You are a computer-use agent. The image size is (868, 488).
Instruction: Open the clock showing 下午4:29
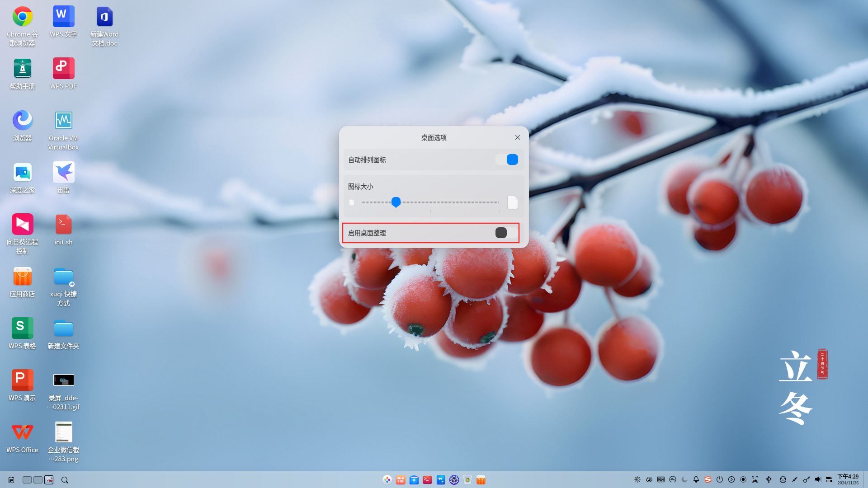click(848, 479)
